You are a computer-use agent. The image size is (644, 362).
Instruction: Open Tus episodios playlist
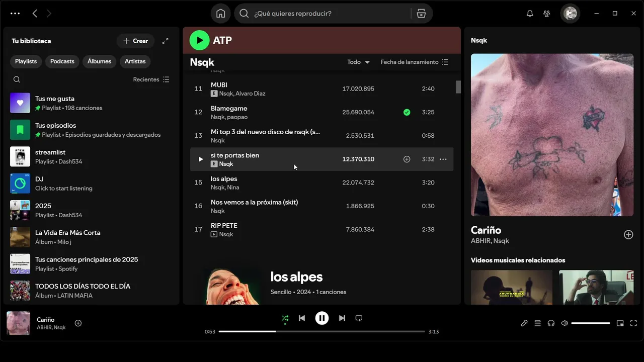[92, 130]
